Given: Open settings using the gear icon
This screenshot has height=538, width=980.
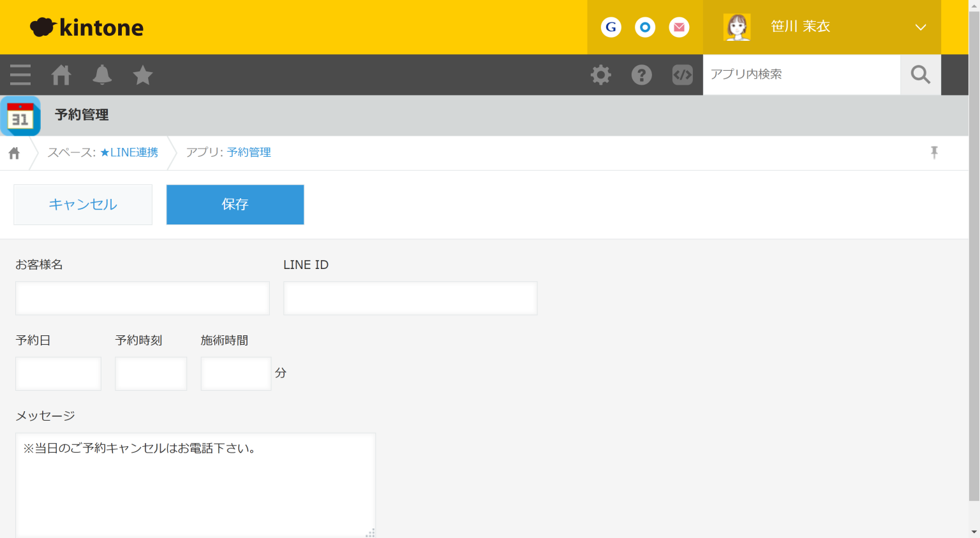Looking at the screenshot, I should 600,75.
